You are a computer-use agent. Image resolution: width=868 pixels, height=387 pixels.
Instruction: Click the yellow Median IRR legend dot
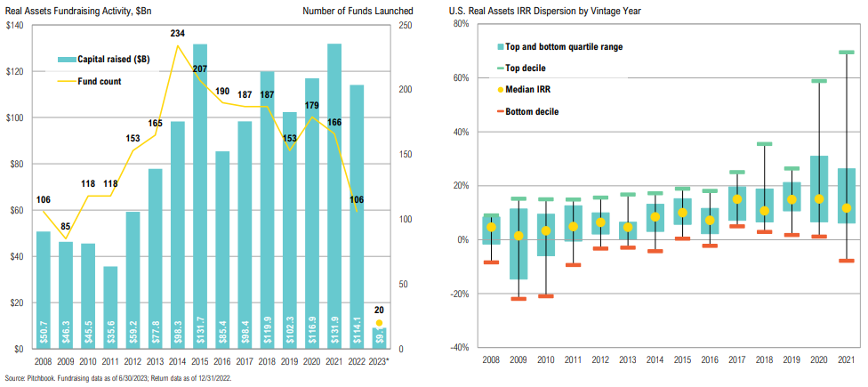(498, 90)
